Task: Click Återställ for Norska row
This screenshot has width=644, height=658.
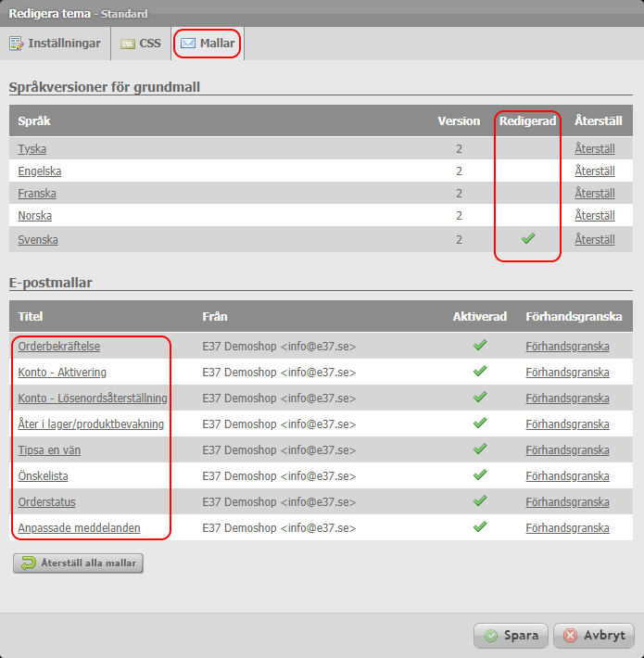Action: [x=595, y=215]
